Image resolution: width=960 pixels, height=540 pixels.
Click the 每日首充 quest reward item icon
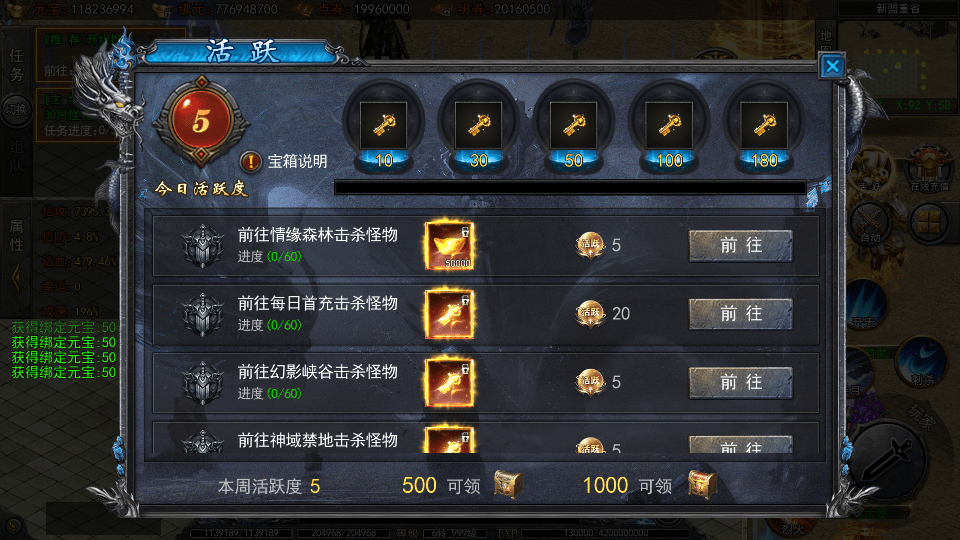449,314
